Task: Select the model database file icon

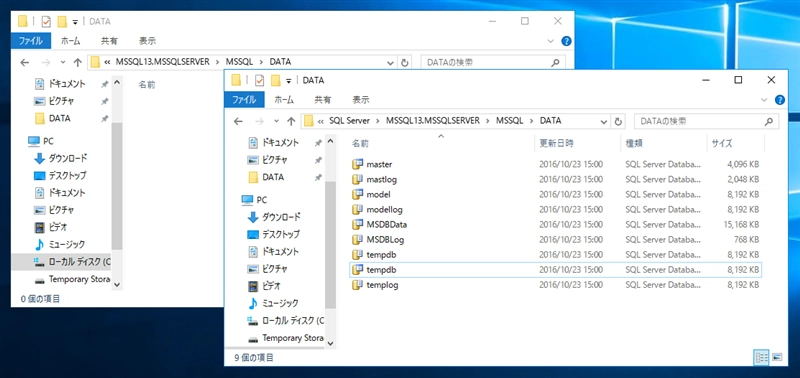Action: [357, 194]
